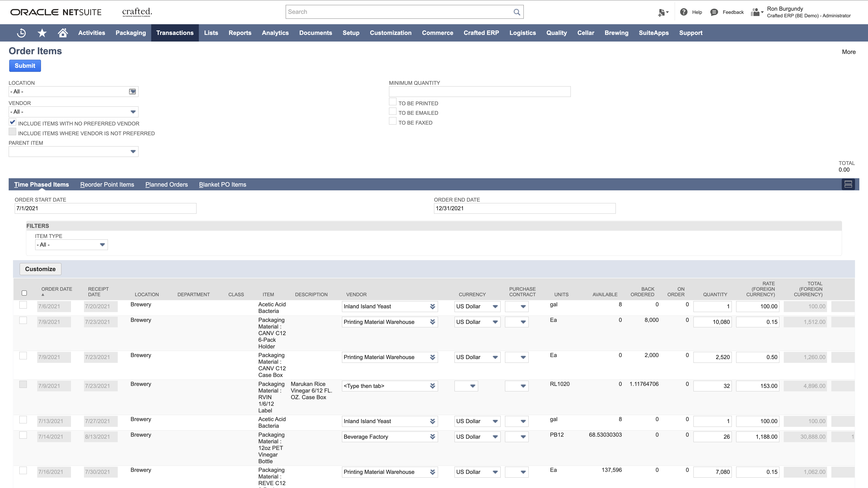Toggle the sublist layout view icon
This screenshot has height=488, width=868.
[x=849, y=184]
